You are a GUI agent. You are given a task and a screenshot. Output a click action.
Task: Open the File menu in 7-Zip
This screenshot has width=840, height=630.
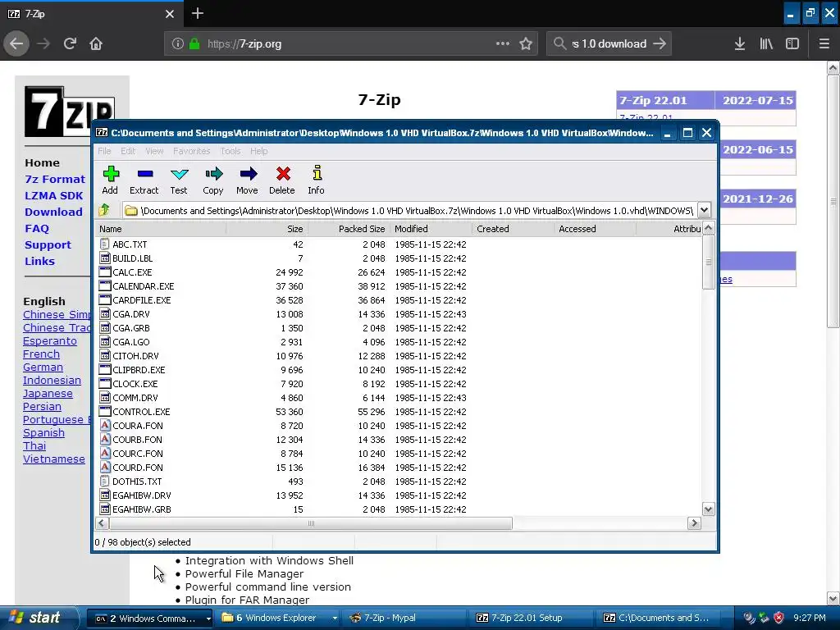click(x=104, y=151)
